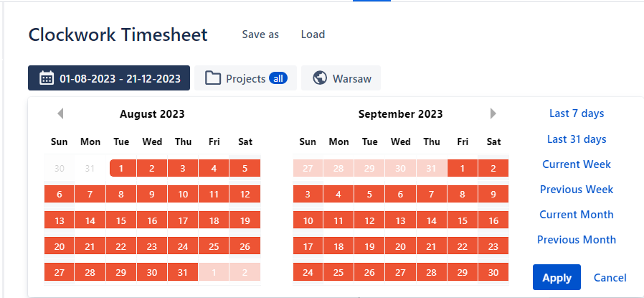This screenshot has height=298, width=644.
Task: Click the globe icon beside Warsaw
Action: pyautogui.click(x=321, y=78)
